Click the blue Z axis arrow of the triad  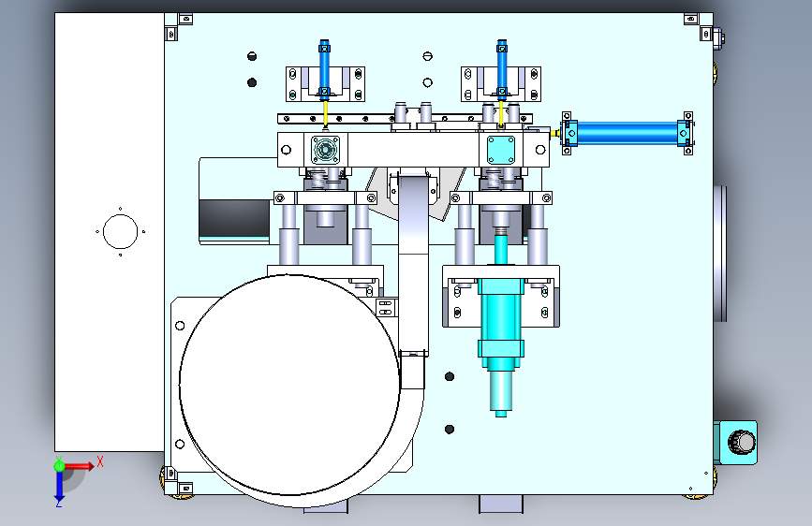(59, 486)
